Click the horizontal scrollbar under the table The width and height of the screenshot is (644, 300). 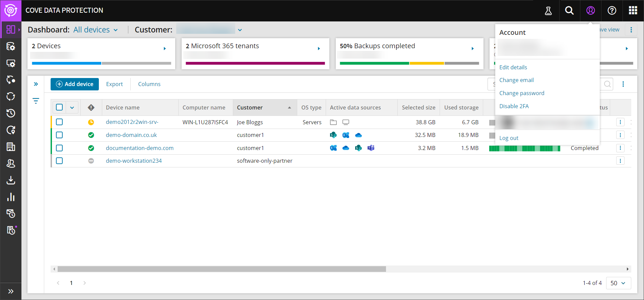(x=221, y=269)
